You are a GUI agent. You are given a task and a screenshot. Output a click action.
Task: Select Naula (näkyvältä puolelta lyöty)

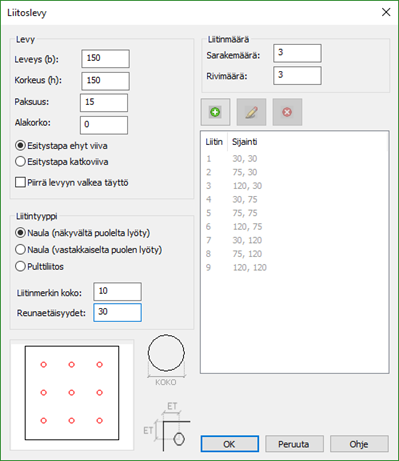pyautogui.click(x=83, y=233)
